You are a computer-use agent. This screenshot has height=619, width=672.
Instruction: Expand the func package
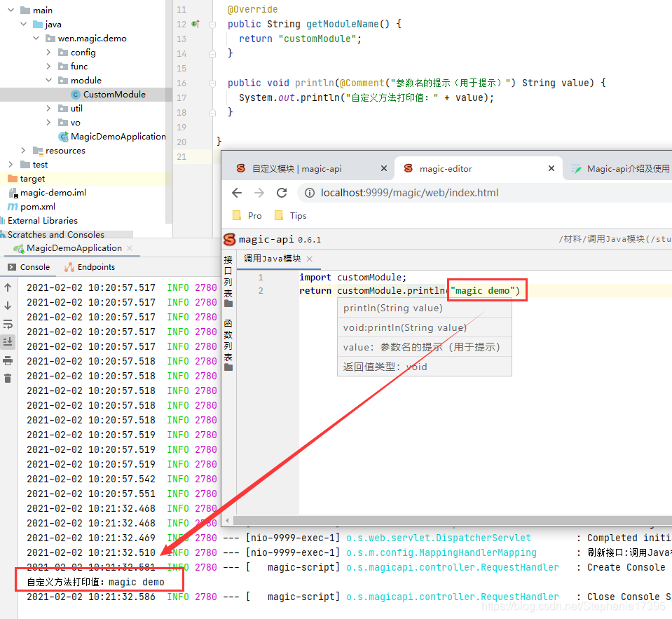(x=48, y=67)
